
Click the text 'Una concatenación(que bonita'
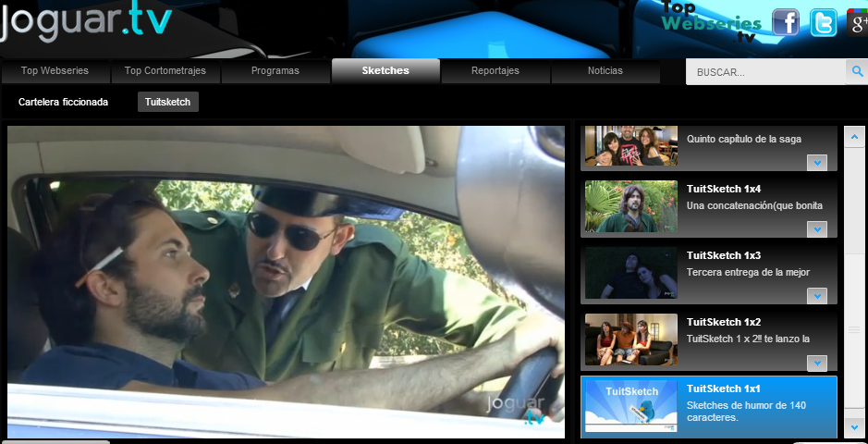tap(754, 206)
